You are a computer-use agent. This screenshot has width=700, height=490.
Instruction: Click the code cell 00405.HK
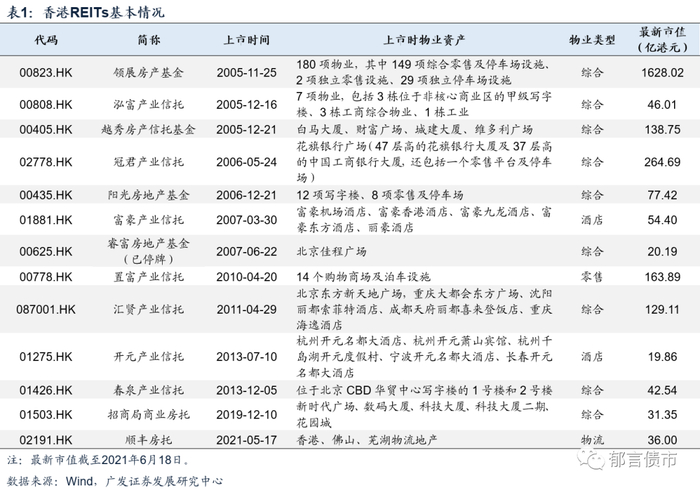(46, 129)
